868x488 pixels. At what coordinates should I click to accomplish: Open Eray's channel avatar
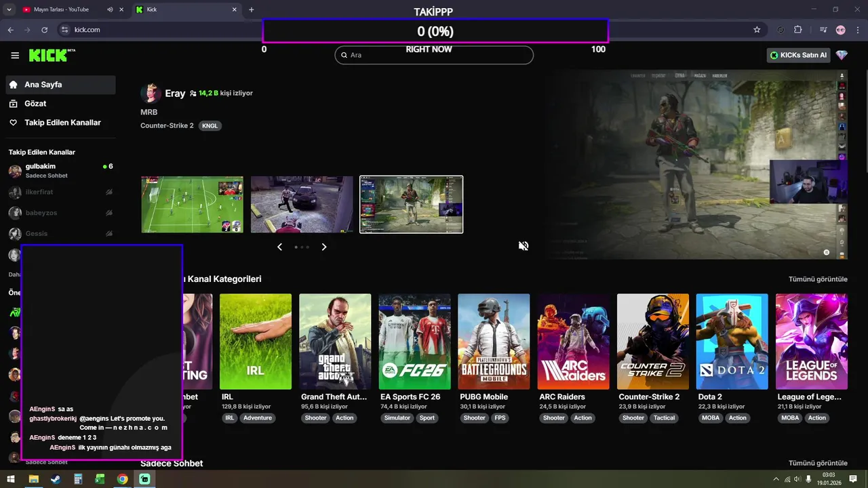[x=151, y=94]
